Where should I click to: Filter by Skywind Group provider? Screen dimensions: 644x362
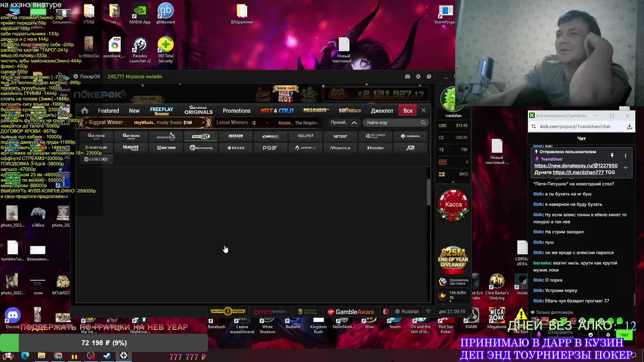(x=375, y=136)
